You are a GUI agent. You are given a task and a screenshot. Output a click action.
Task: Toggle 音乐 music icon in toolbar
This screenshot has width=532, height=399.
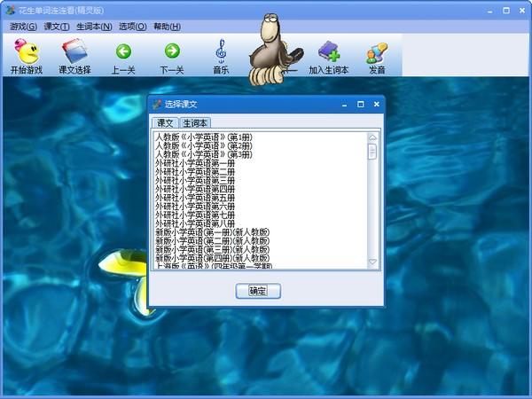tap(221, 56)
